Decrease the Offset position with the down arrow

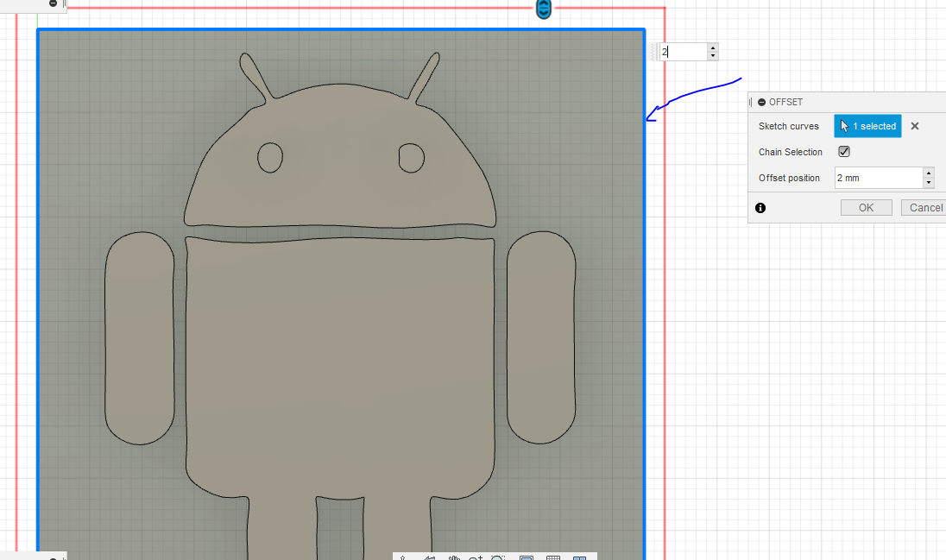[x=929, y=182]
